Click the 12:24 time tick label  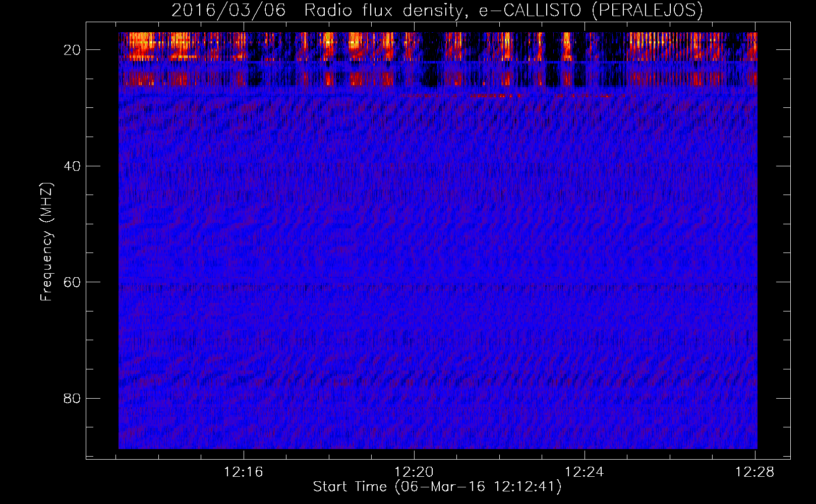(585, 472)
